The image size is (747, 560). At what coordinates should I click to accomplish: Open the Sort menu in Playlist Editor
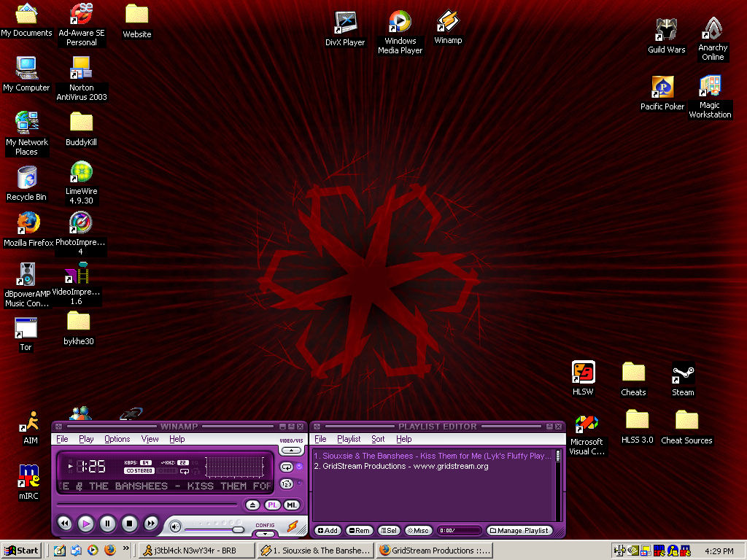click(x=378, y=439)
